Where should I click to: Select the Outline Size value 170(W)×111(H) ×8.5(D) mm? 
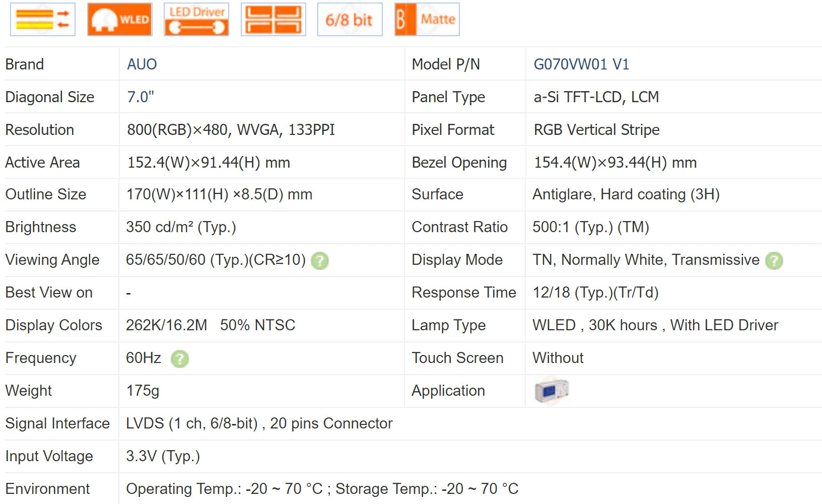pos(219,194)
